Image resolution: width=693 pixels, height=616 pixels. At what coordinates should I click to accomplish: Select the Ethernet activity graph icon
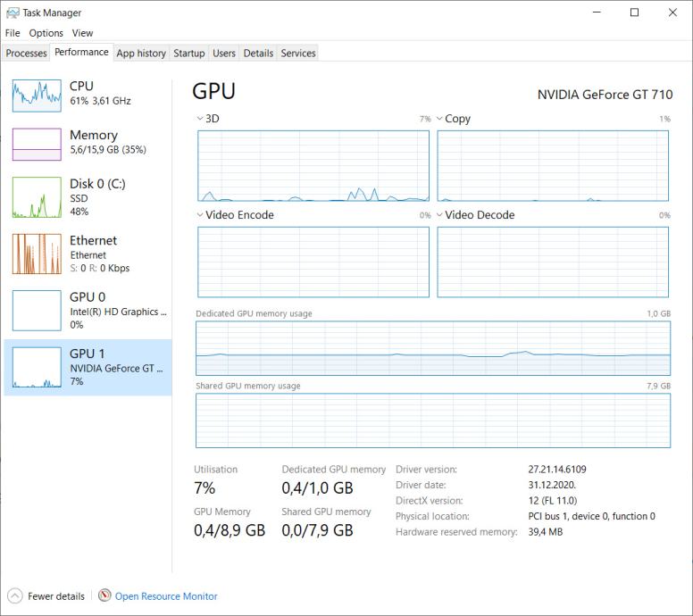coord(37,254)
